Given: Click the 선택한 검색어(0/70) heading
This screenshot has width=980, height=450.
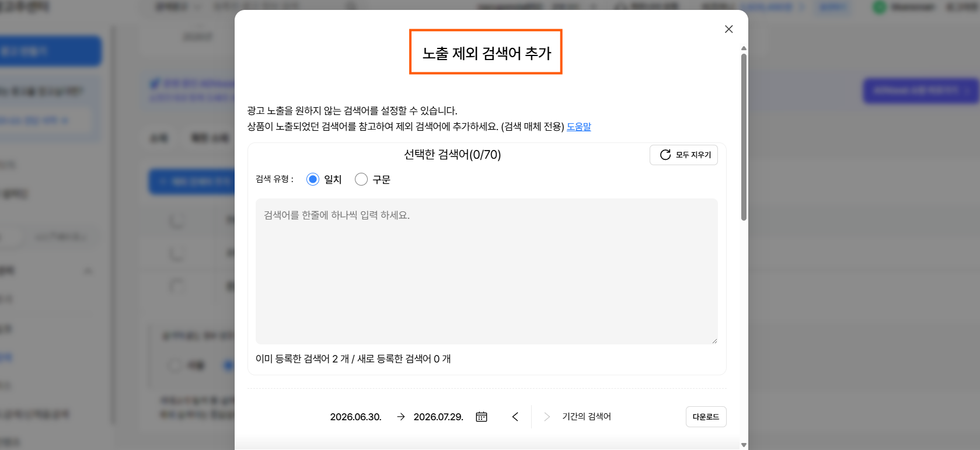Looking at the screenshot, I should (x=452, y=155).
